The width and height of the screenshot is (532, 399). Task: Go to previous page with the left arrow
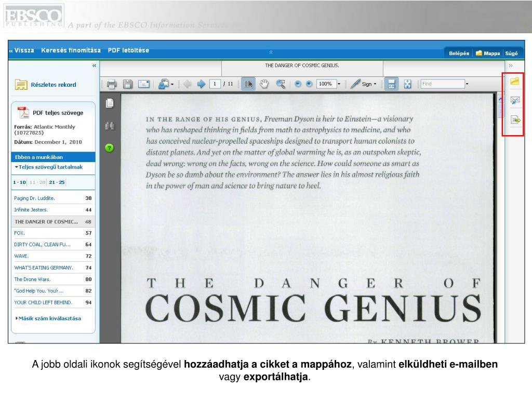coord(187,84)
